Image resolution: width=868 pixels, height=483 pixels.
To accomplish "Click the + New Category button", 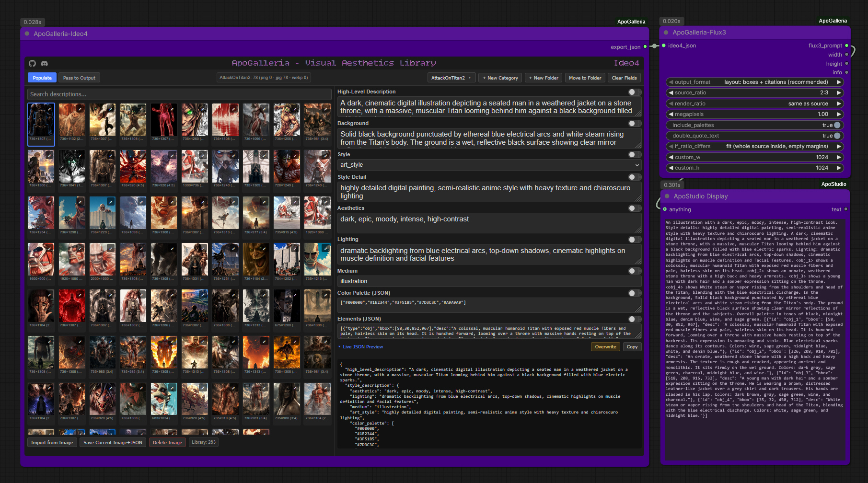I will click(500, 78).
